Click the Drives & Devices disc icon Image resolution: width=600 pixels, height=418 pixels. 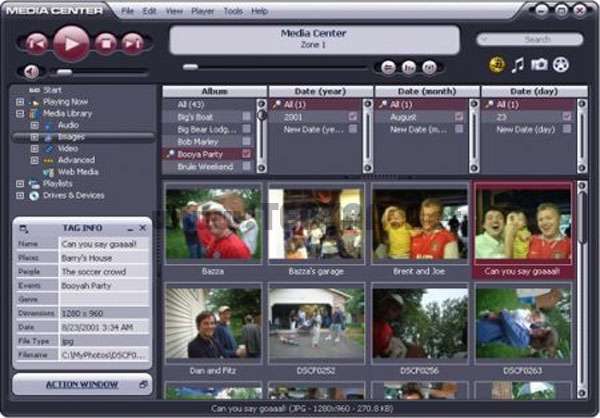click(x=34, y=196)
